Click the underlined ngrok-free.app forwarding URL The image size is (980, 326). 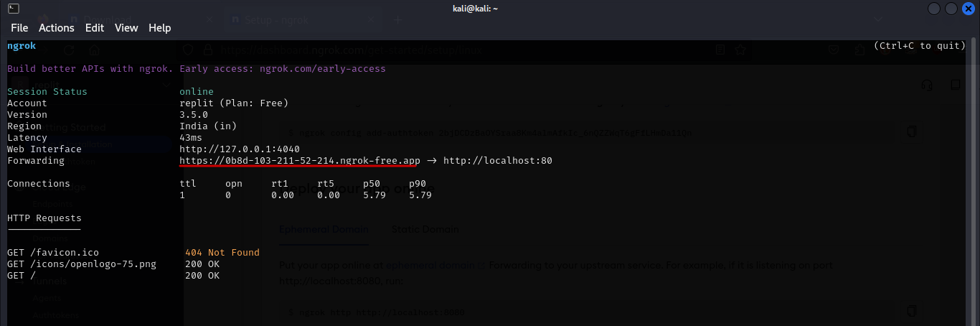tap(300, 161)
